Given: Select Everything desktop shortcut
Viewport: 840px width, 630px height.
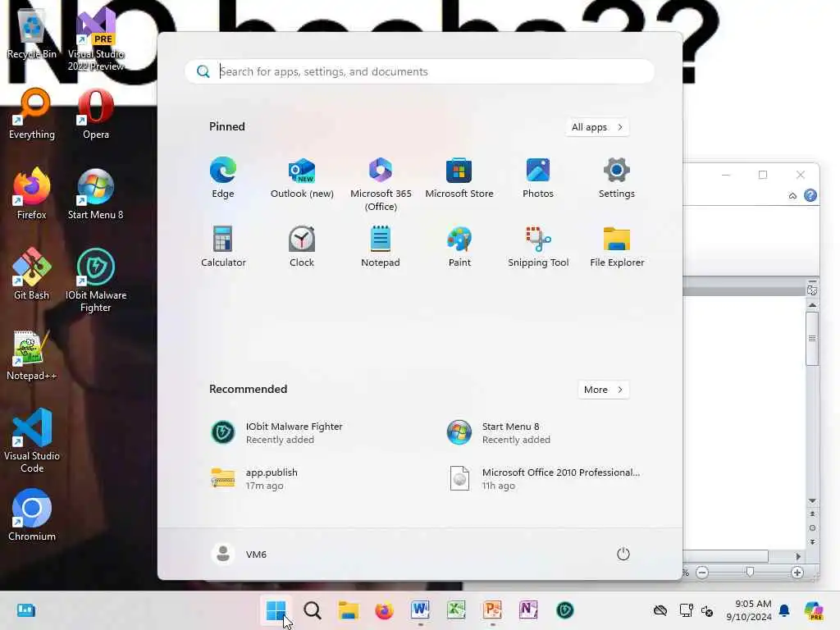Looking at the screenshot, I should [x=32, y=114].
